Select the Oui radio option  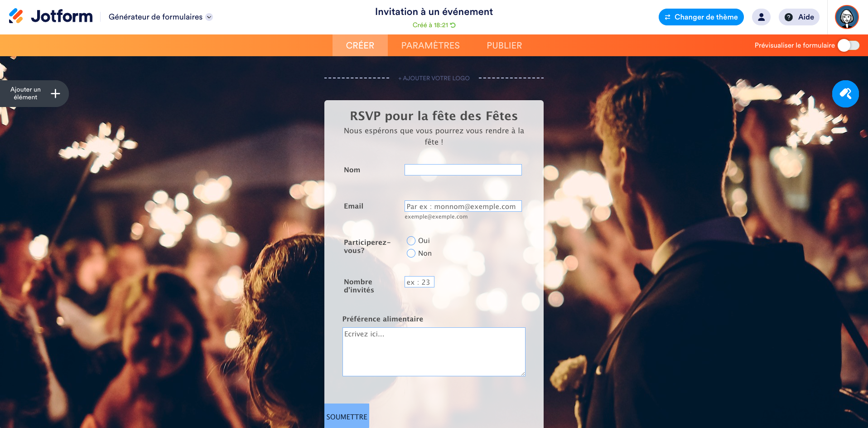coord(411,241)
